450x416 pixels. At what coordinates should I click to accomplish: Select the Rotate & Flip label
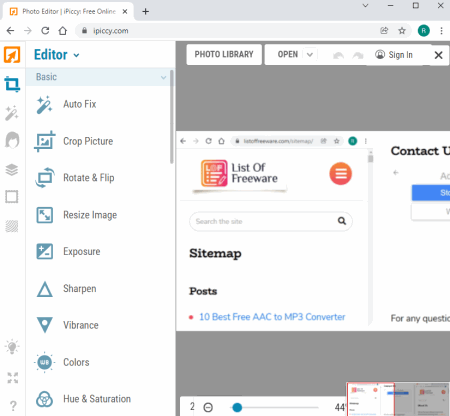coord(89,178)
